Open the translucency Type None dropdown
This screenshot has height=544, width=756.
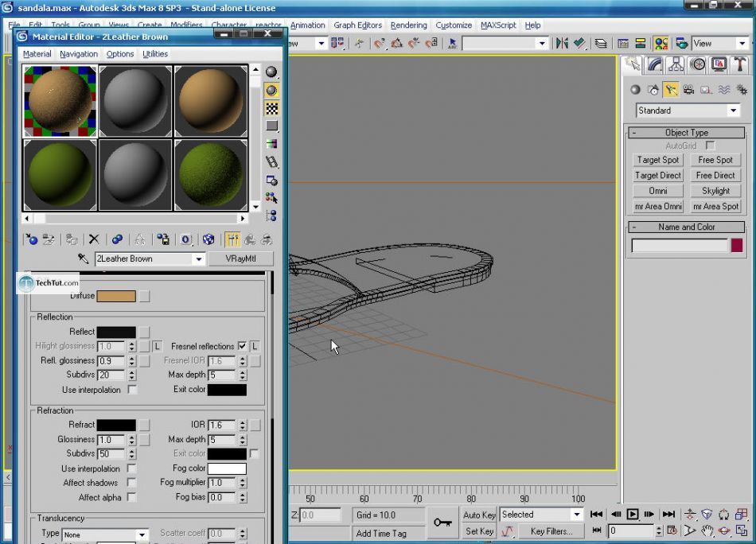pyautogui.click(x=142, y=534)
